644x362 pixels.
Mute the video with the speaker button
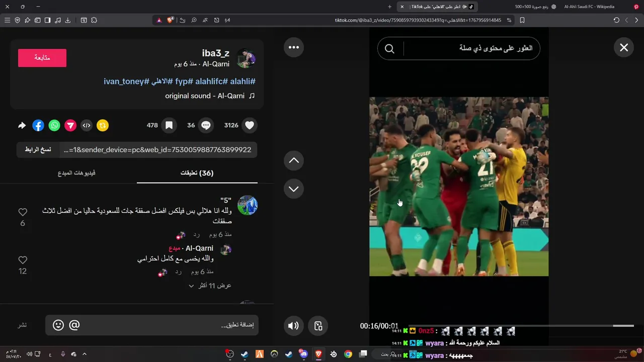(293, 326)
